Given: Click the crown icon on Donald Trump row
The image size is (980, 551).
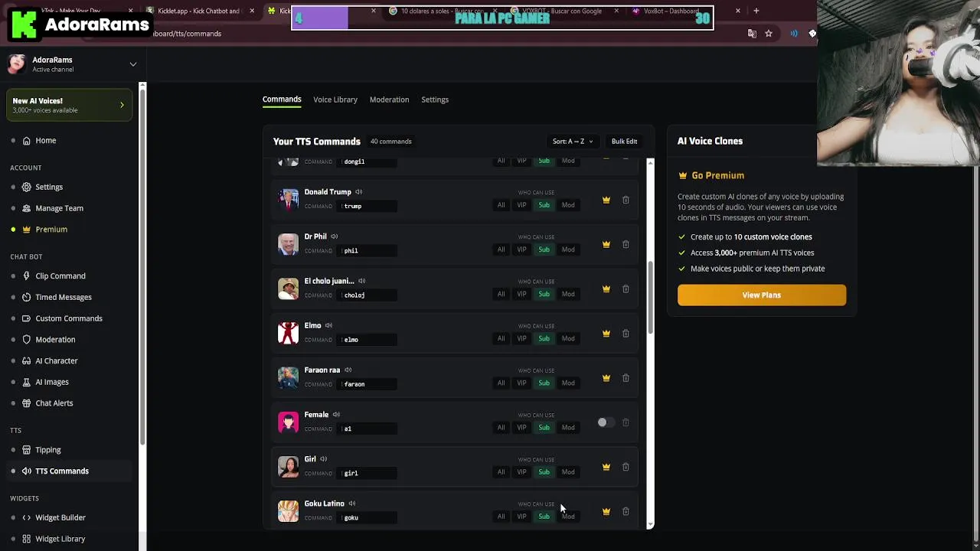Looking at the screenshot, I should 606,200.
